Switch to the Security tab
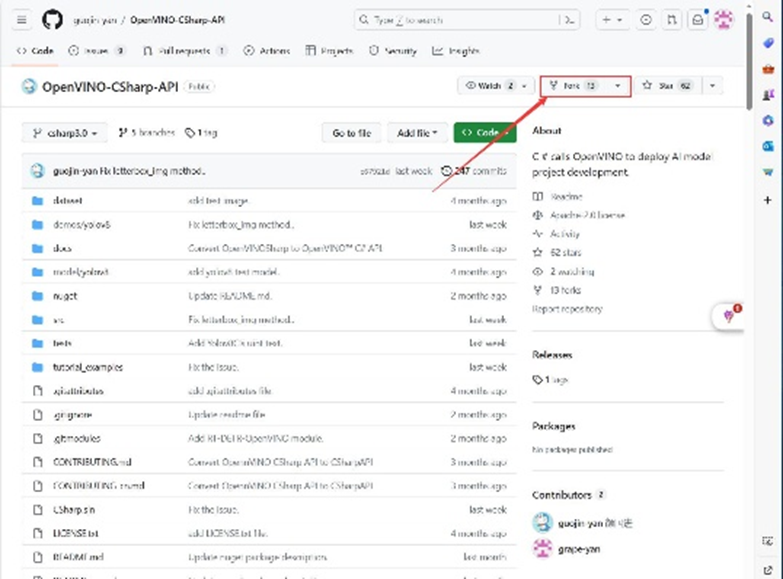This screenshot has height=579, width=783. click(x=392, y=50)
